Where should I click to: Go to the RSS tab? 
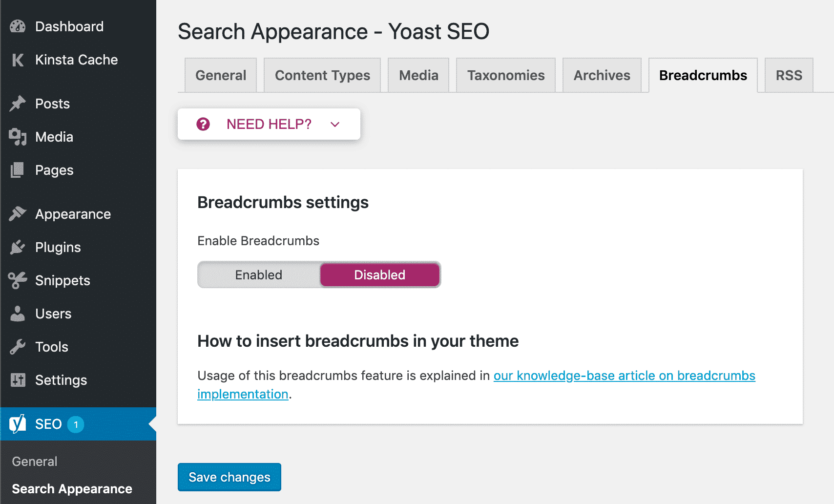[x=789, y=75]
